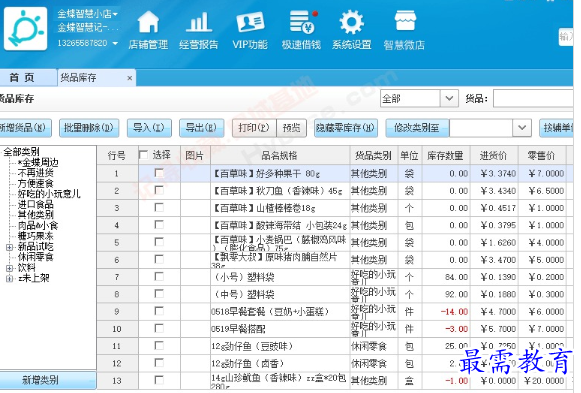Sort by 库存数量 column header
Viewport: 581px width, 393px height.
(x=445, y=156)
